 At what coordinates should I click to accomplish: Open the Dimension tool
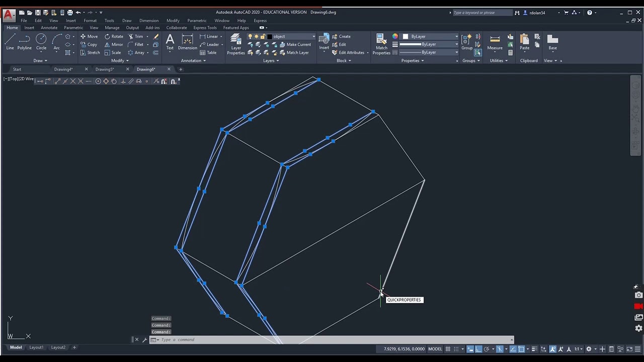coord(187,42)
